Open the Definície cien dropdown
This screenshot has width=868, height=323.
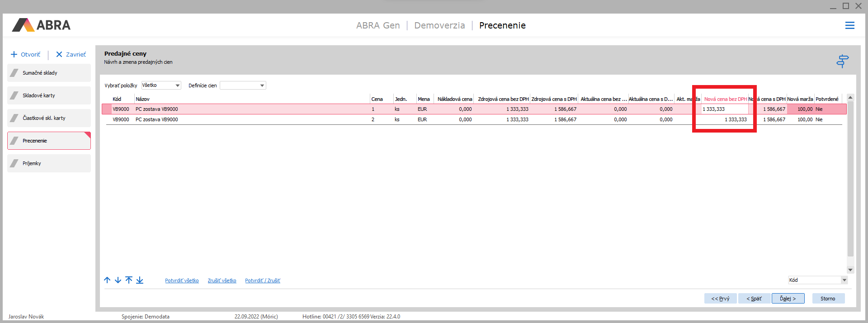262,85
